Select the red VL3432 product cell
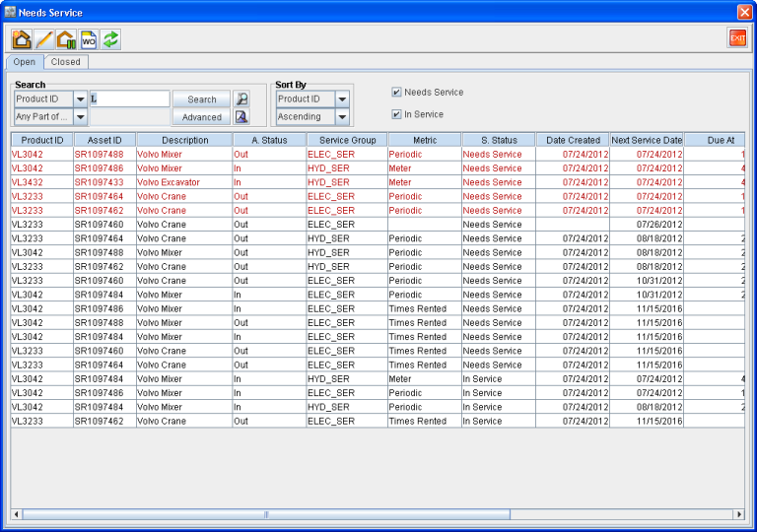 (x=42, y=182)
